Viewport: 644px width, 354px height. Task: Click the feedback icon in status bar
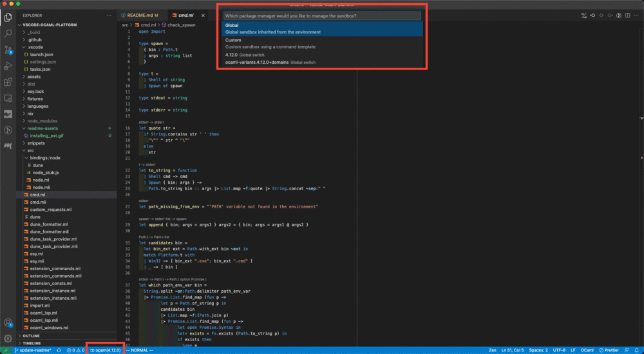click(627, 350)
